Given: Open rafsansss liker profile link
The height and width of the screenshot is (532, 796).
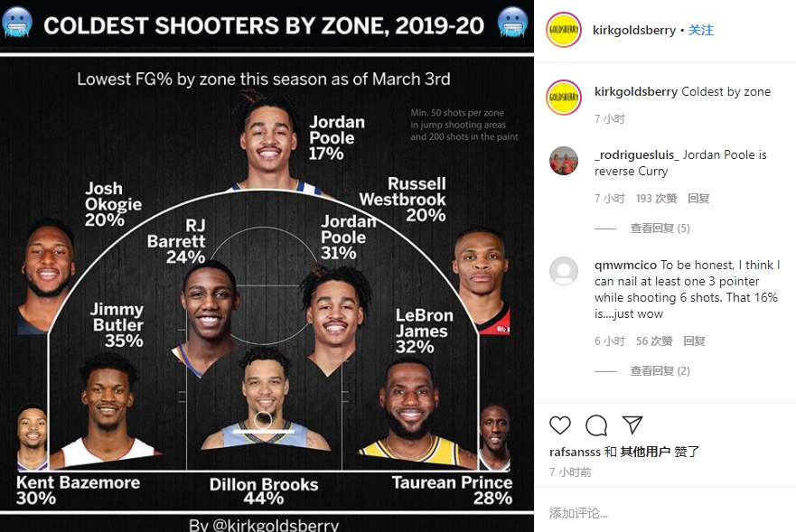Looking at the screenshot, I should 575,452.
